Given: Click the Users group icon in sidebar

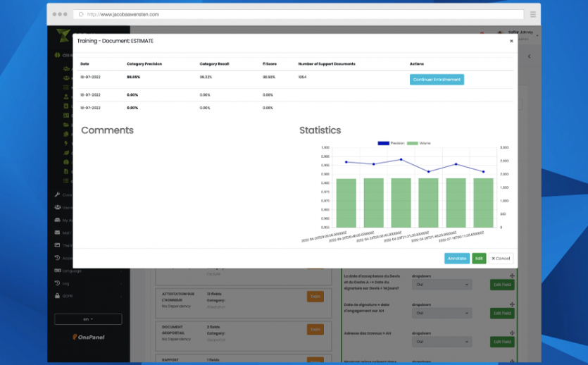Looking at the screenshot, I should [x=57, y=207].
